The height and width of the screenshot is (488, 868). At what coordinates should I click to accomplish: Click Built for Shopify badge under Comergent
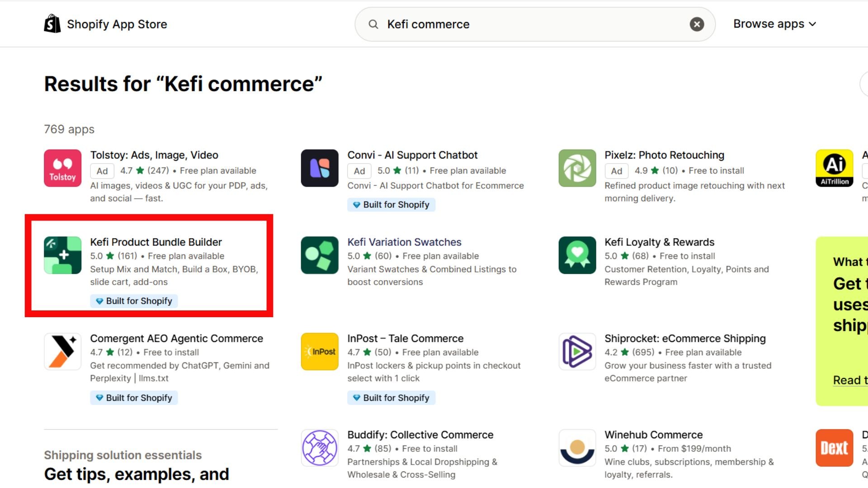coord(134,398)
